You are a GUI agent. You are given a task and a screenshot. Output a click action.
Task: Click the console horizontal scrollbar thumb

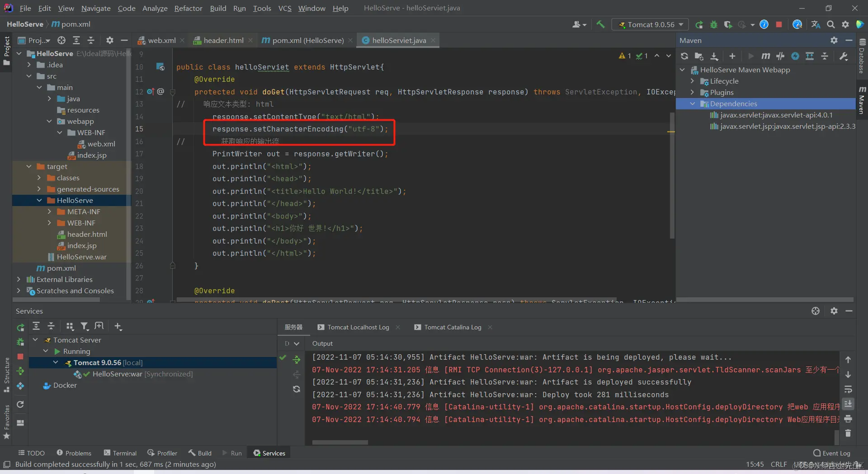340,442
